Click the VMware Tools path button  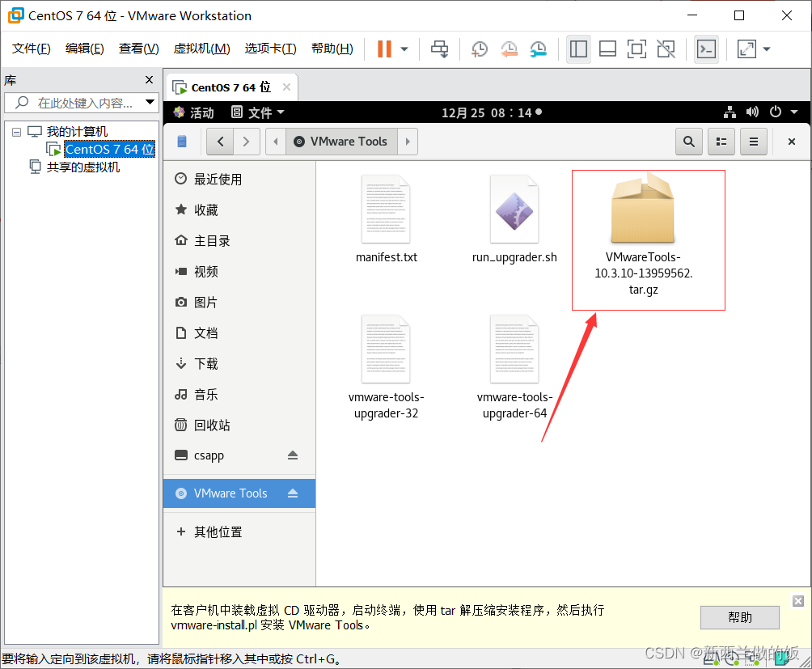click(x=341, y=142)
